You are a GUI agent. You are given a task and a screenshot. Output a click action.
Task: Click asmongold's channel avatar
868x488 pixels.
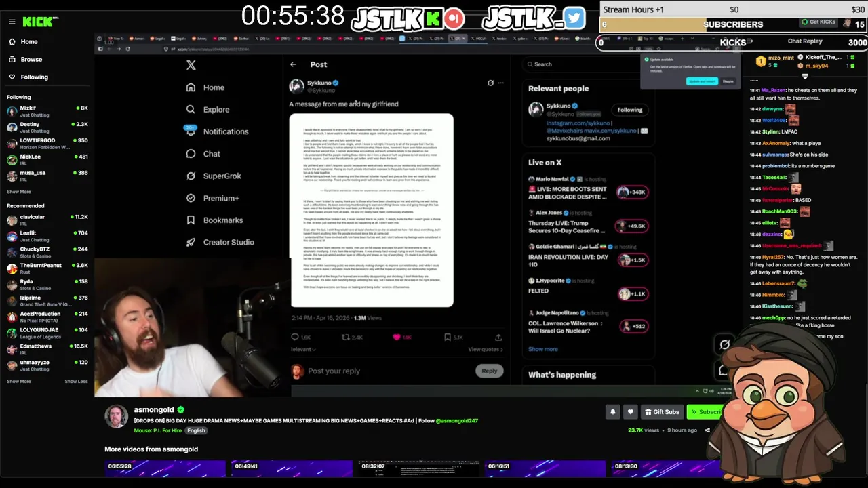tap(116, 417)
